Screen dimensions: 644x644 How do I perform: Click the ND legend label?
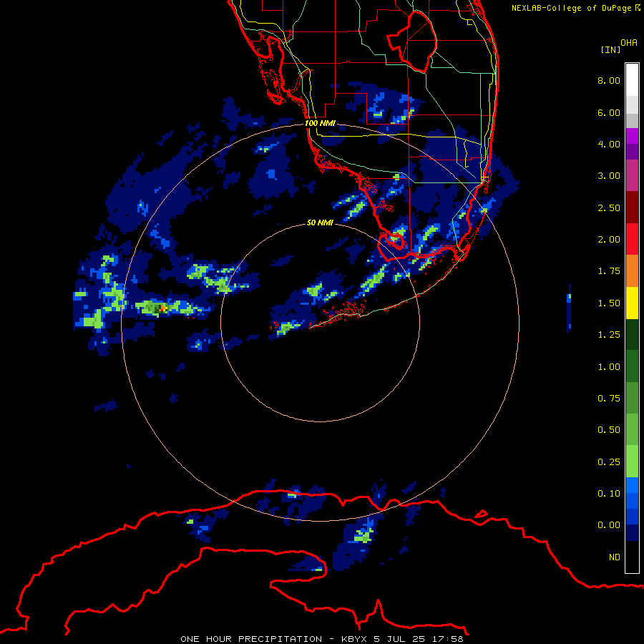tap(615, 557)
